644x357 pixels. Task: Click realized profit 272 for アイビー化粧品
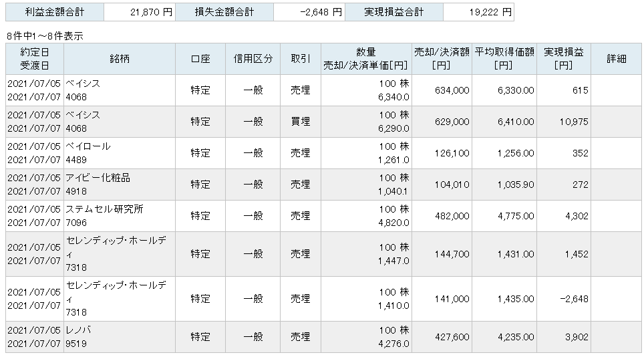564,185
